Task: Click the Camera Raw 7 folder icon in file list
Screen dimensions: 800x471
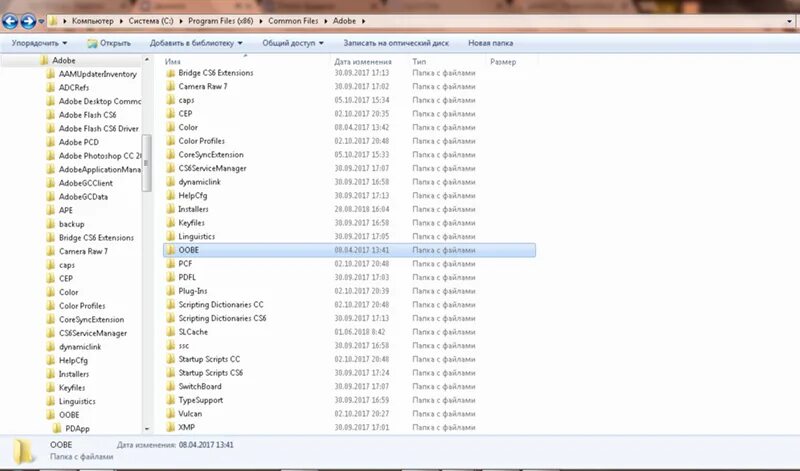Action: 171,86
